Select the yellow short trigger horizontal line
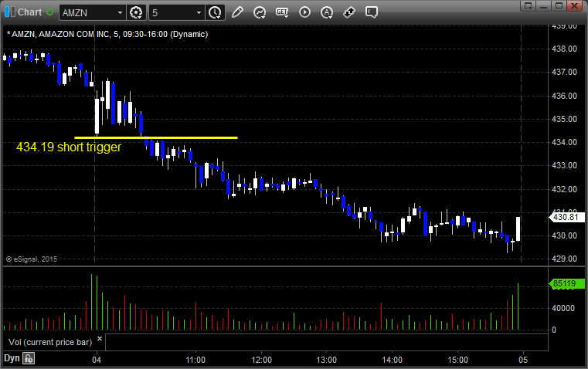 (156, 138)
